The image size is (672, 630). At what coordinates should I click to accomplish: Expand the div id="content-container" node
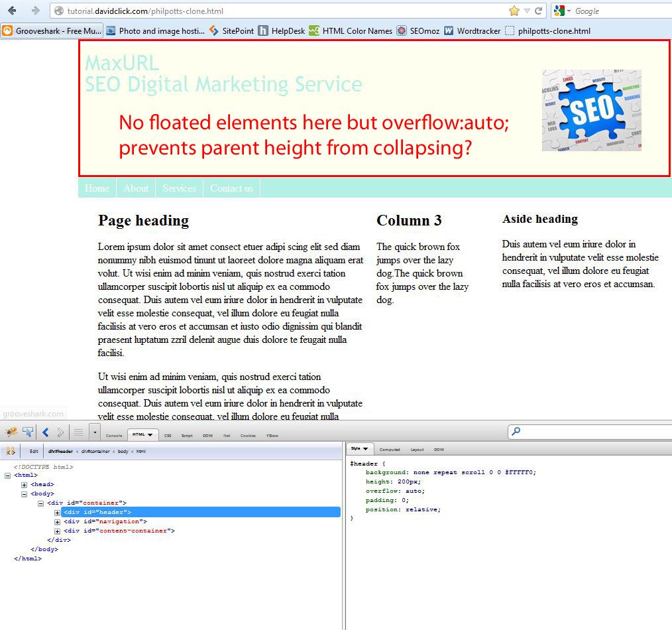[x=57, y=531]
